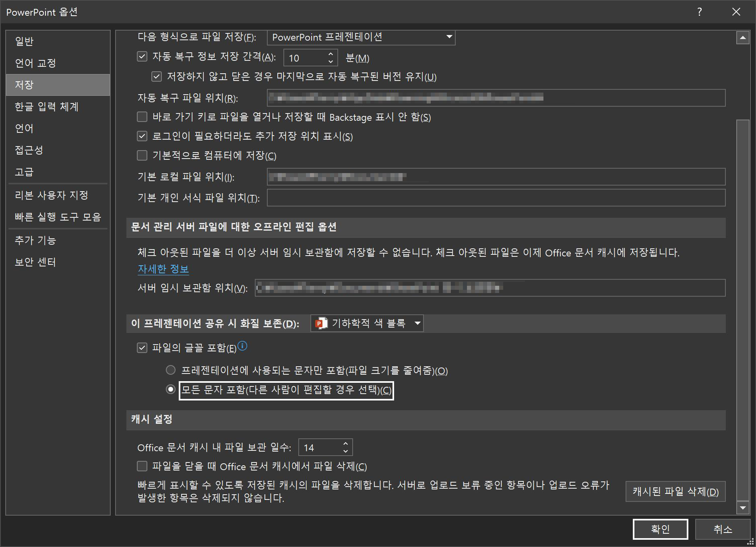Select 모든 문자 포함 radio button
The width and height of the screenshot is (756, 547).
click(x=171, y=390)
